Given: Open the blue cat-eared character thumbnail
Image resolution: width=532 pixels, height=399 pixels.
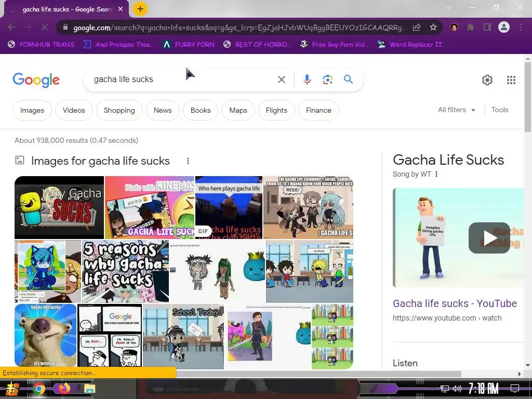Looking at the screenshot, I should click(48, 271).
